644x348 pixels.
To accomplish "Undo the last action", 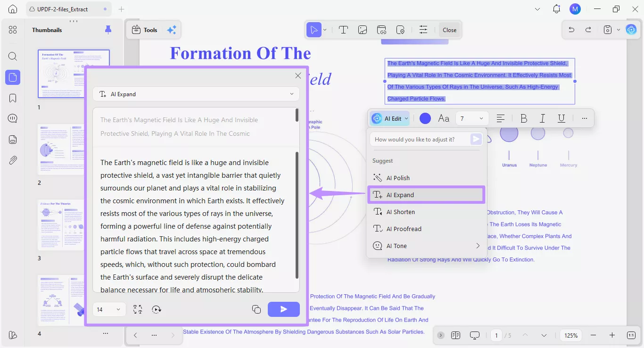I will pos(571,30).
